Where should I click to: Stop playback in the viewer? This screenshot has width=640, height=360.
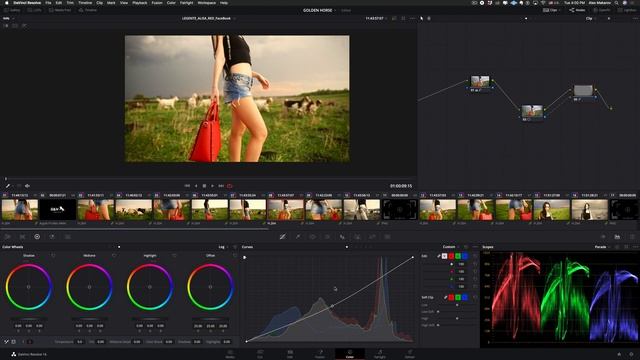pyautogui.click(x=204, y=186)
